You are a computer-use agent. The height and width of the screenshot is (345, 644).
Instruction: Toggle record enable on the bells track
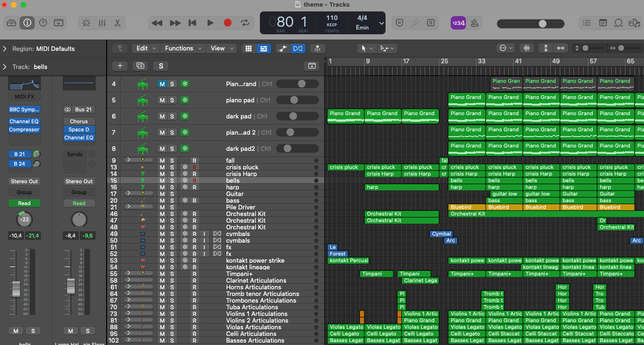[x=194, y=181]
